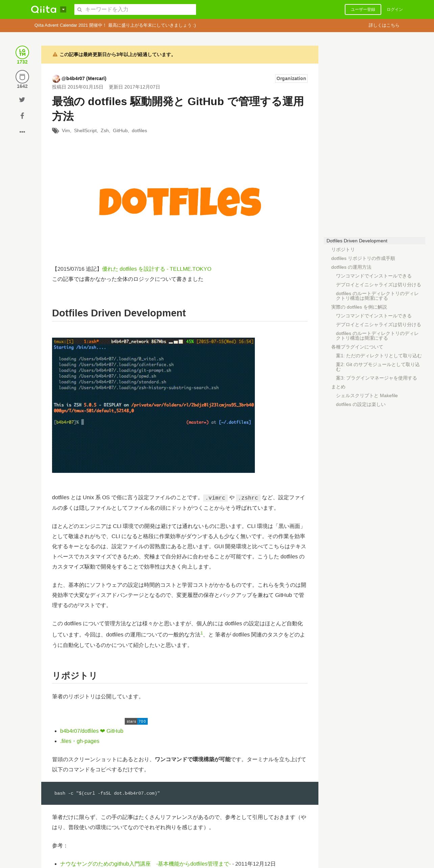
Task: Open .files・gh-pages link
Action: pos(80,741)
